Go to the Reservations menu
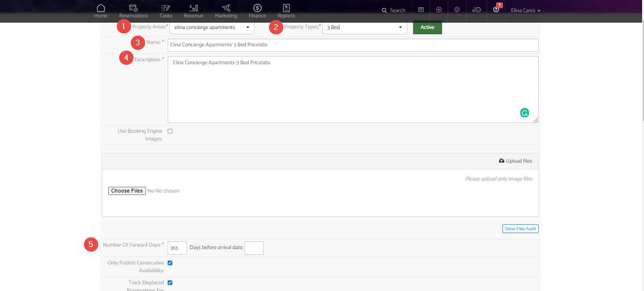Image resolution: width=644 pixels, height=291 pixels. coord(133,11)
